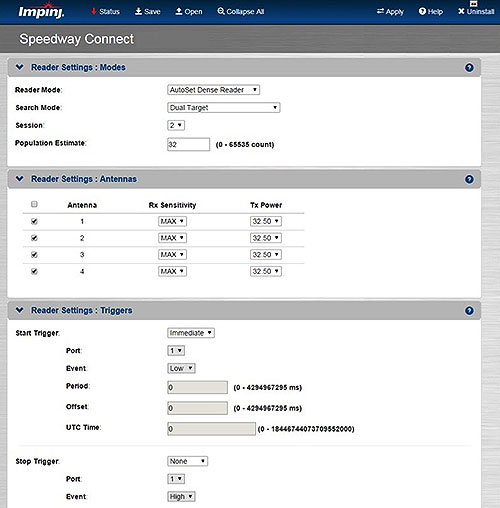500x508 pixels.
Task: Open the Search Mode dropdown
Action: (223, 107)
